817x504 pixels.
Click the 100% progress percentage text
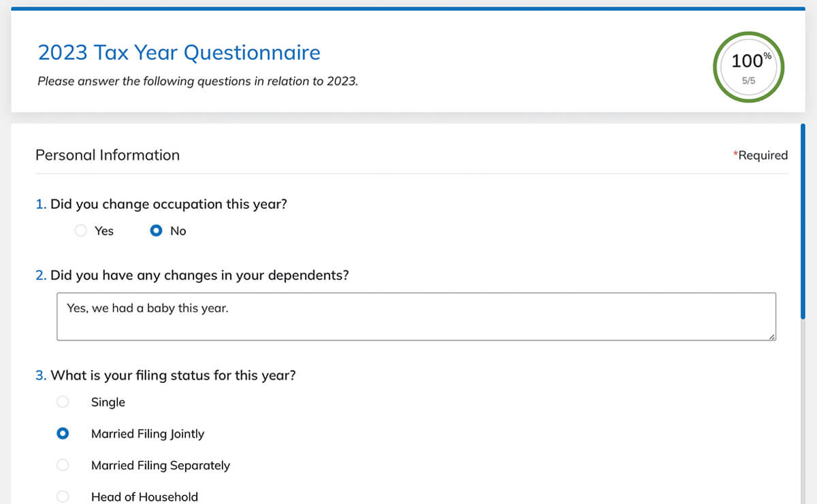748,61
